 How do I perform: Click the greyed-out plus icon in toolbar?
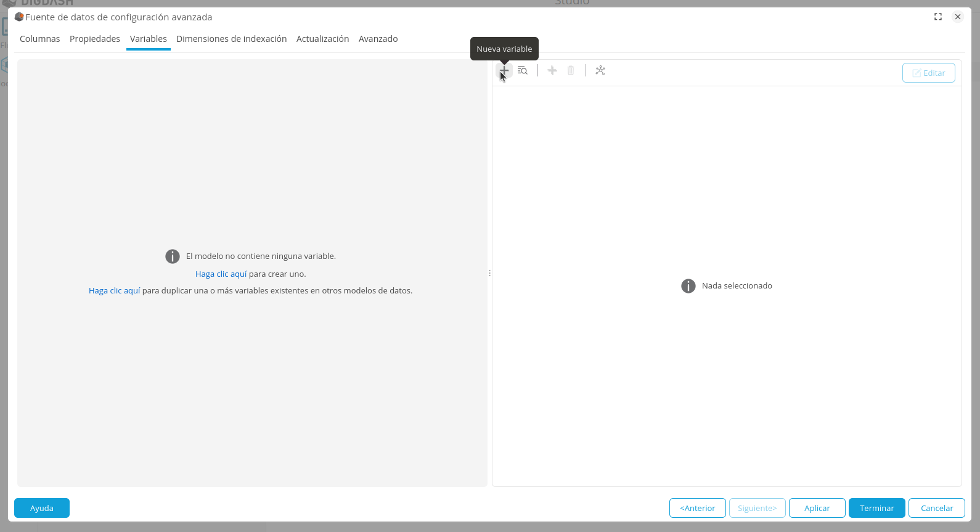552,71
